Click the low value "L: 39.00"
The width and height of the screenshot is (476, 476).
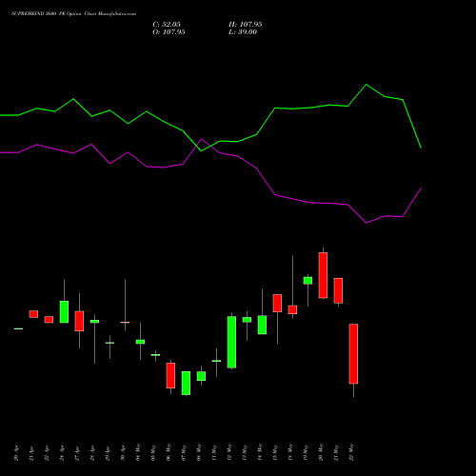click(243, 32)
